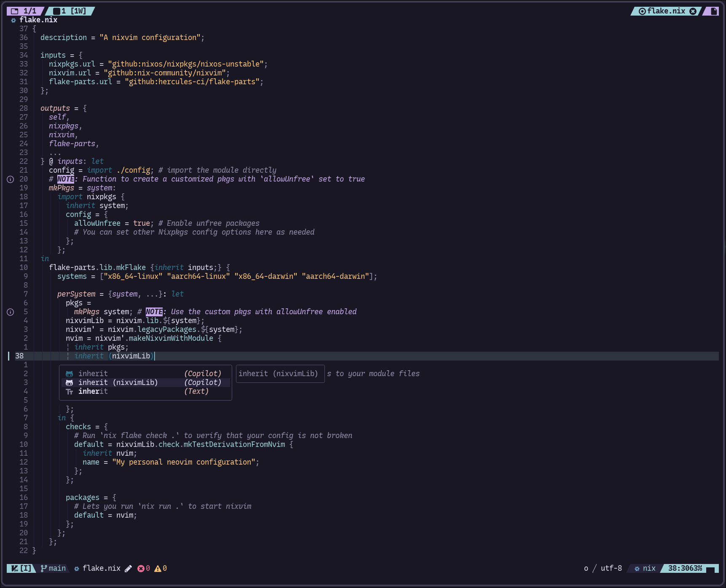Click the Text kind icon in the completion menu

[70, 392]
